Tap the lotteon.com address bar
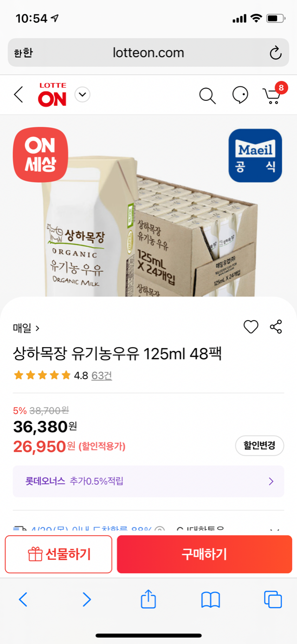Image resolution: width=297 pixels, height=644 pixels. pyautogui.click(x=148, y=53)
